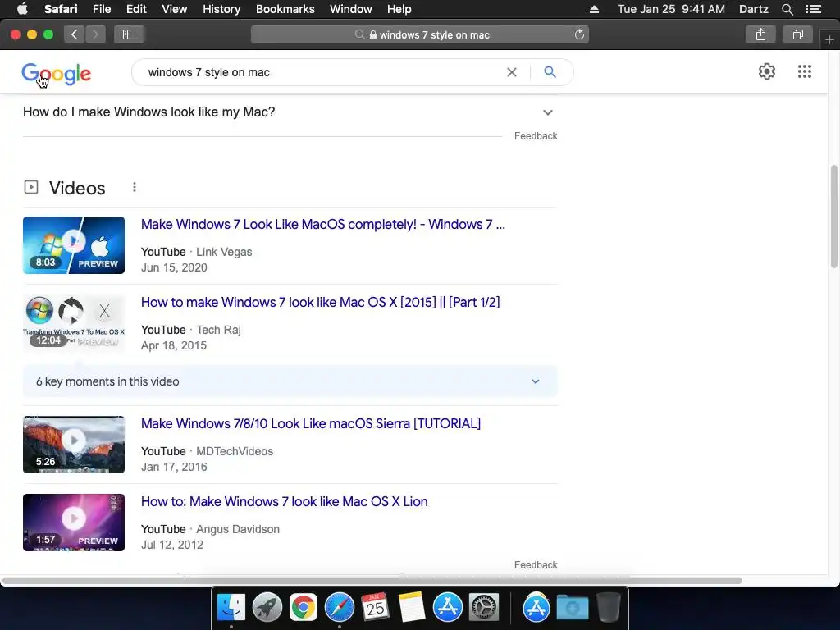Viewport: 840px width, 630px height.
Task: Go forward with Safari forward arrow
Action: pyautogui.click(x=95, y=34)
